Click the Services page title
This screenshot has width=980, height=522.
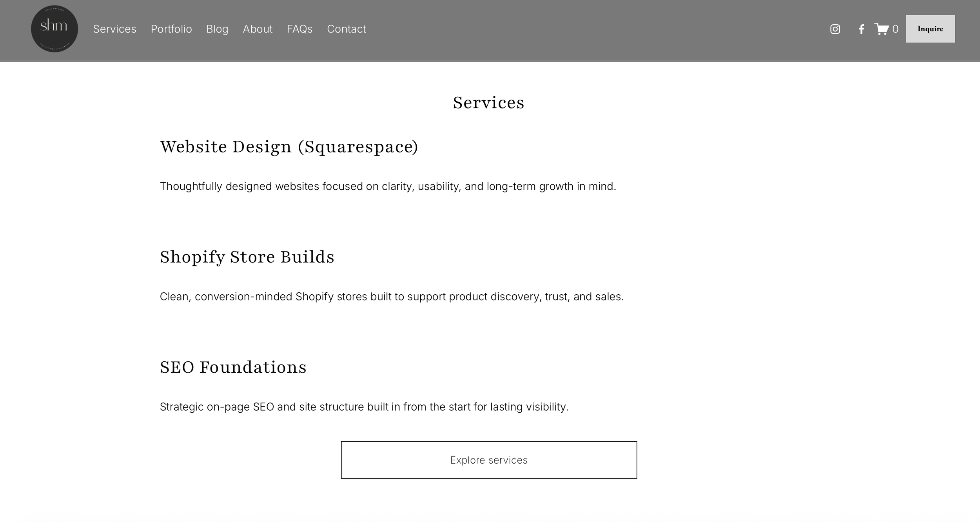point(489,103)
